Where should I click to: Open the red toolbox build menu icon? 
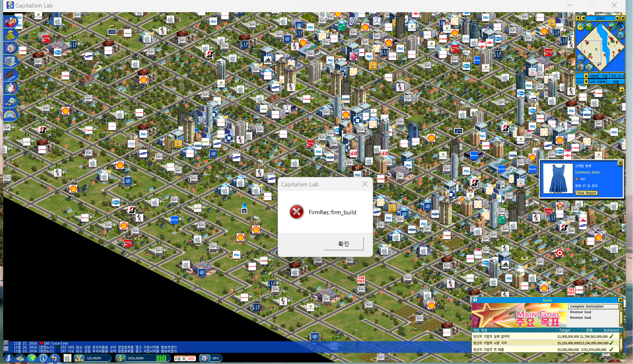pos(10,22)
